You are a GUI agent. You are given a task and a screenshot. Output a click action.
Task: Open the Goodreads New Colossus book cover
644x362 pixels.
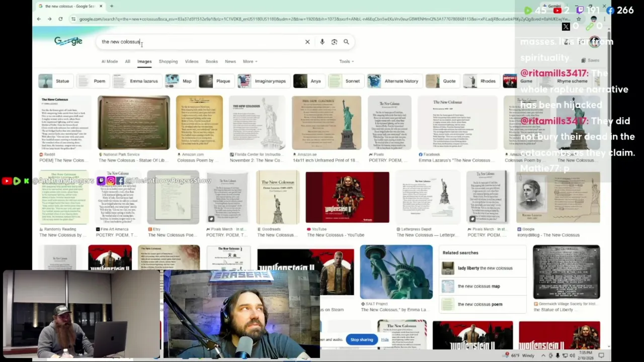point(278,198)
